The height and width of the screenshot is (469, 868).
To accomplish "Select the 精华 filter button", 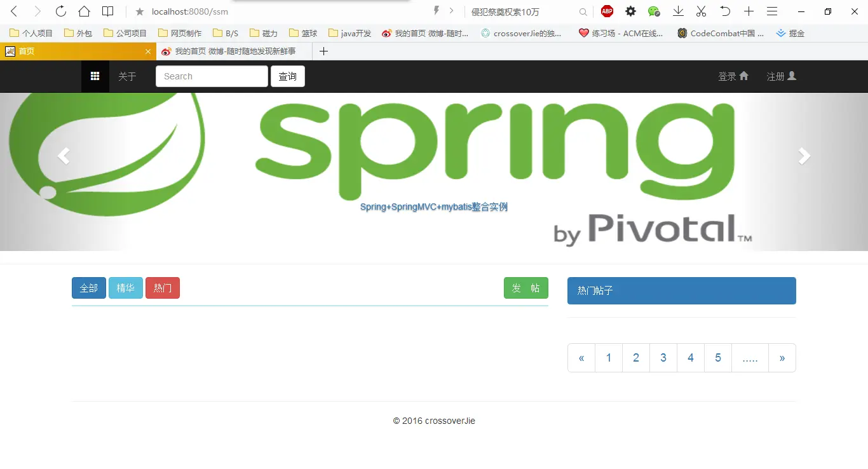I will 126,288.
